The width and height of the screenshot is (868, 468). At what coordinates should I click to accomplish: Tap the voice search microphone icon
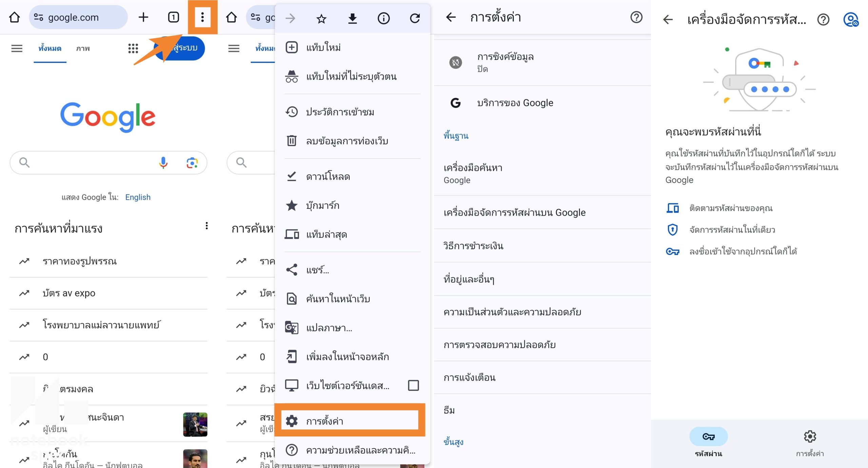pyautogui.click(x=163, y=162)
